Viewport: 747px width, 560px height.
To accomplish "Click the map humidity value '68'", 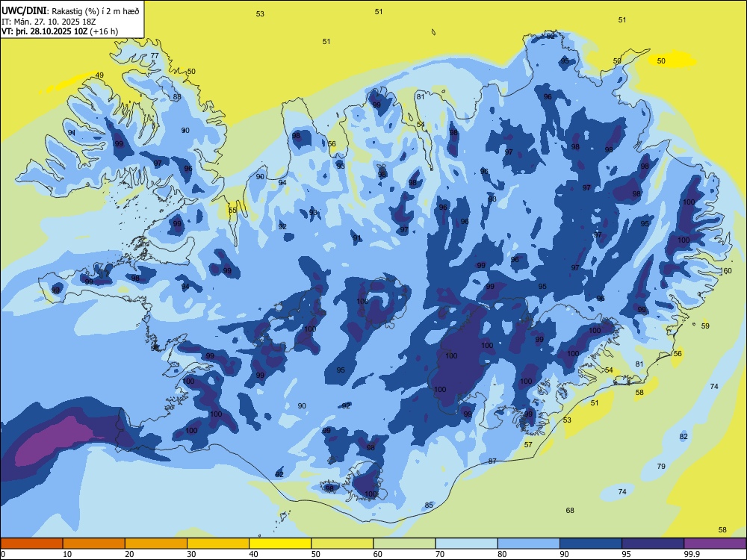I will (570, 511).
